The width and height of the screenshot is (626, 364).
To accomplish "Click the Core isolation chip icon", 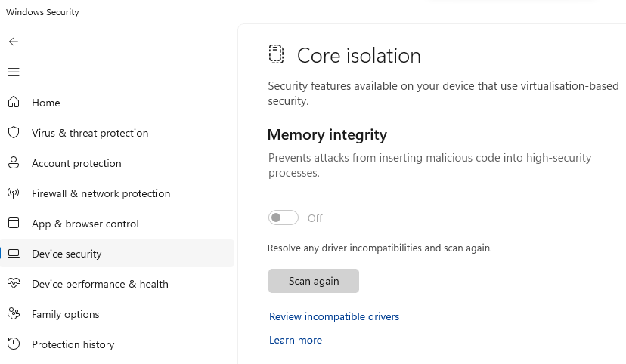I will (x=276, y=54).
